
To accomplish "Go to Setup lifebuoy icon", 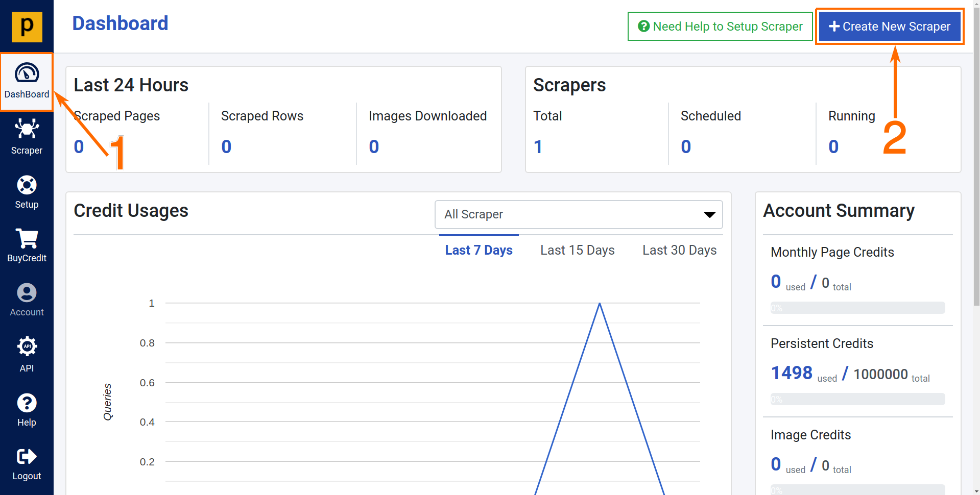I will 27,185.
